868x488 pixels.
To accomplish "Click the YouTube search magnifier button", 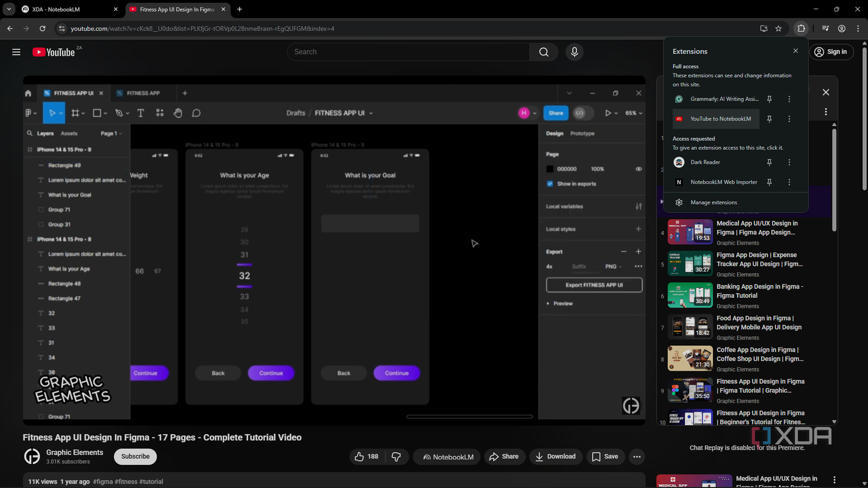I will tap(543, 52).
